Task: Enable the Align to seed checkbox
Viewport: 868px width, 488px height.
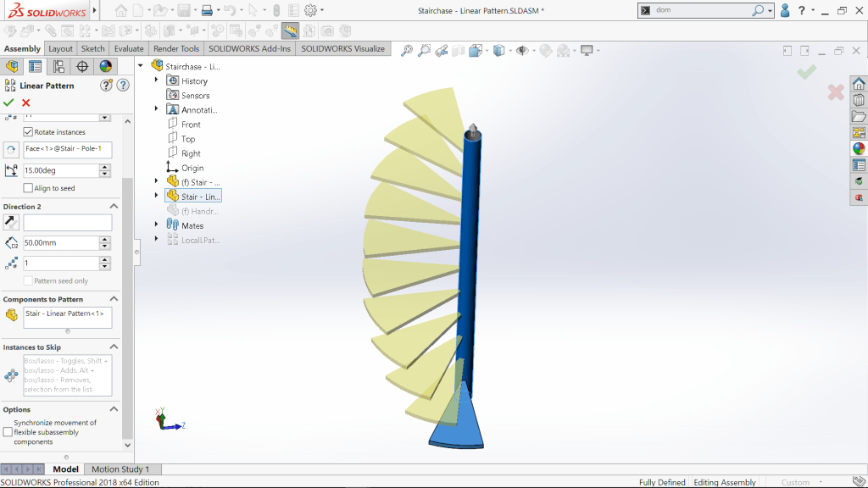Action: 28,188
